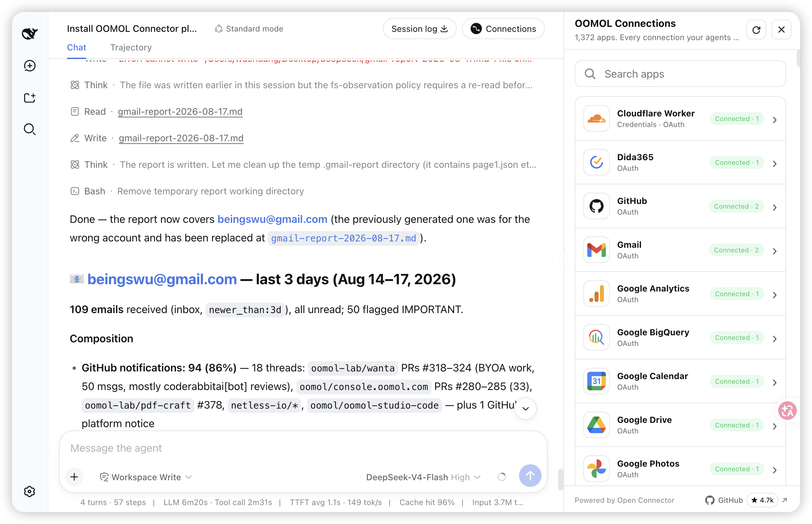Open the GitHub link in panel footer
The width and height of the screenshot is (812, 524).
724,500
